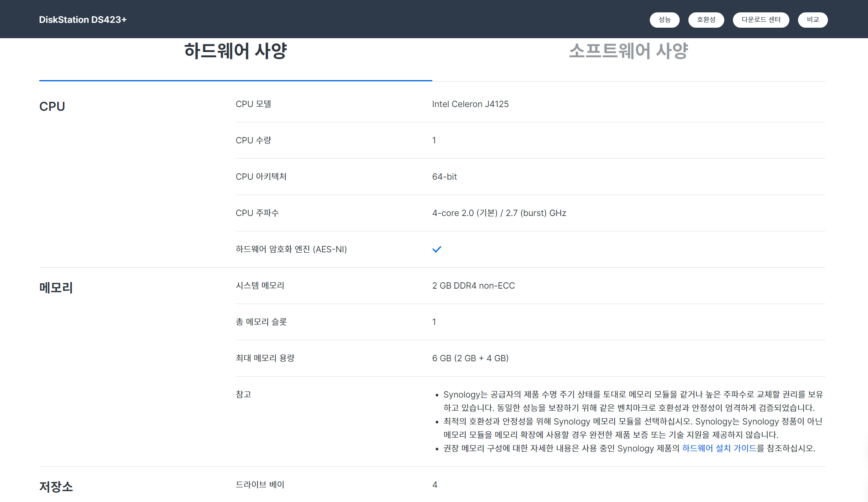
Task: Click the 2 GB DDR4 non-ECC text
Action: [x=473, y=286]
